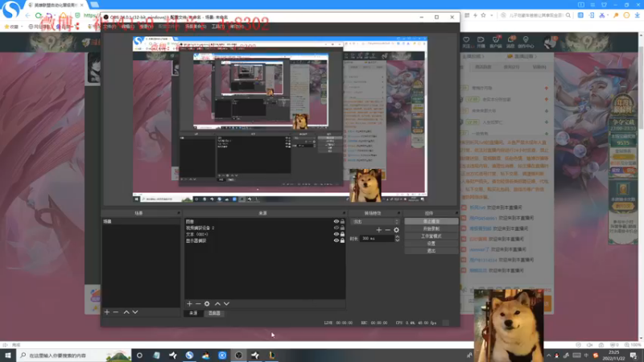Click the 停止推流 button
Image resolution: width=644 pixels, height=362 pixels.
pyautogui.click(x=431, y=221)
